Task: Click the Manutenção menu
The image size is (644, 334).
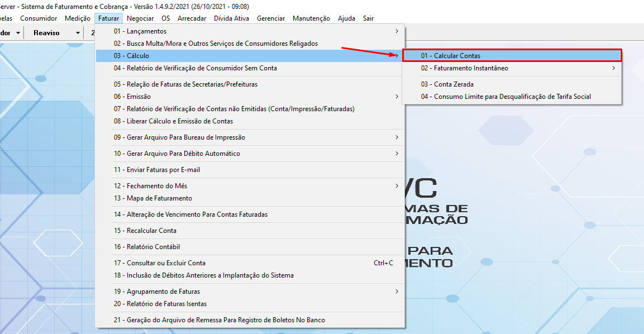Action: [311, 18]
